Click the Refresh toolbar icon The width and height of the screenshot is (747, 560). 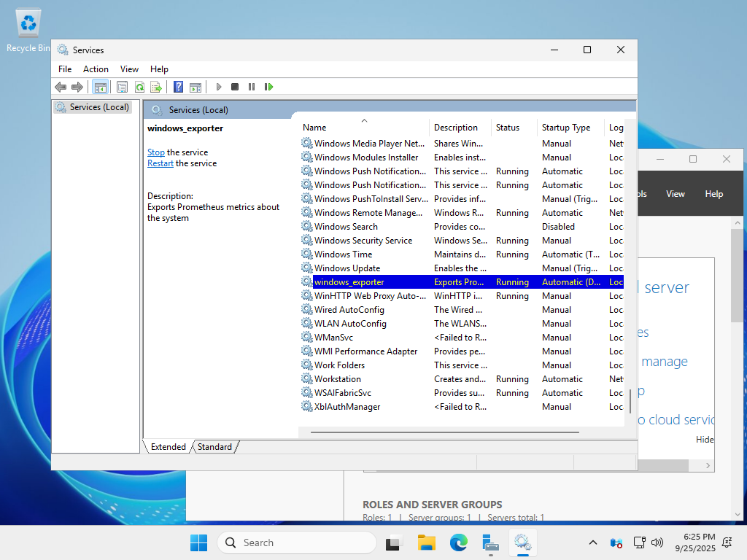pos(139,87)
